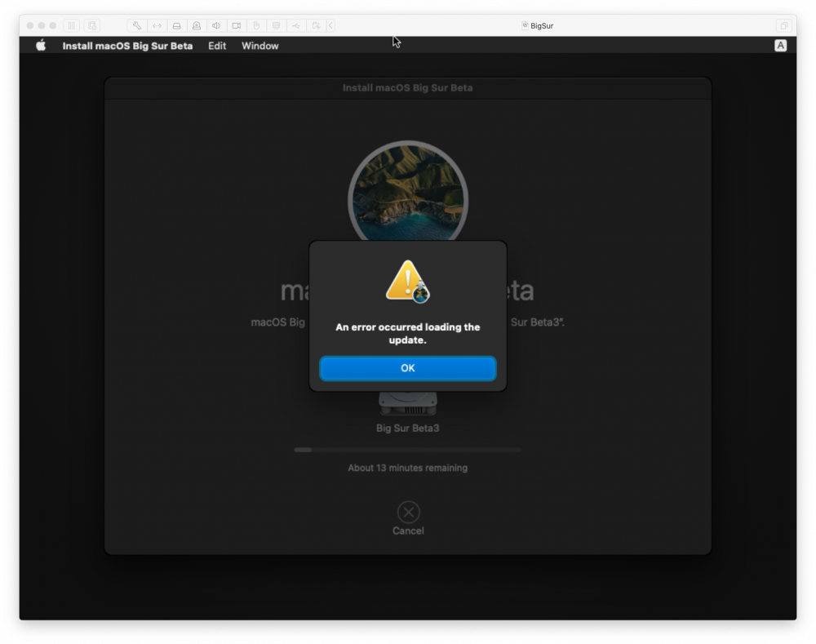This screenshot has width=816, height=644.
Task: Click the network adapter arrows icon
Action: pos(157,25)
